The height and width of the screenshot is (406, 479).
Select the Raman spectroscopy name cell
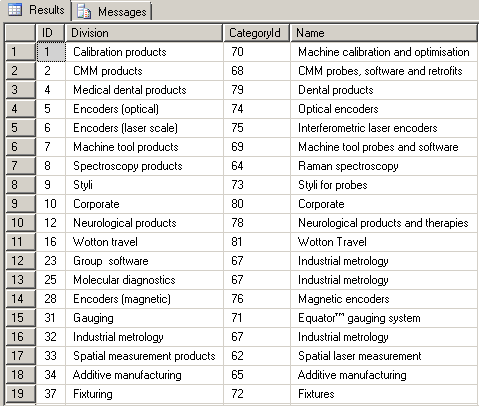click(x=384, y=166)
